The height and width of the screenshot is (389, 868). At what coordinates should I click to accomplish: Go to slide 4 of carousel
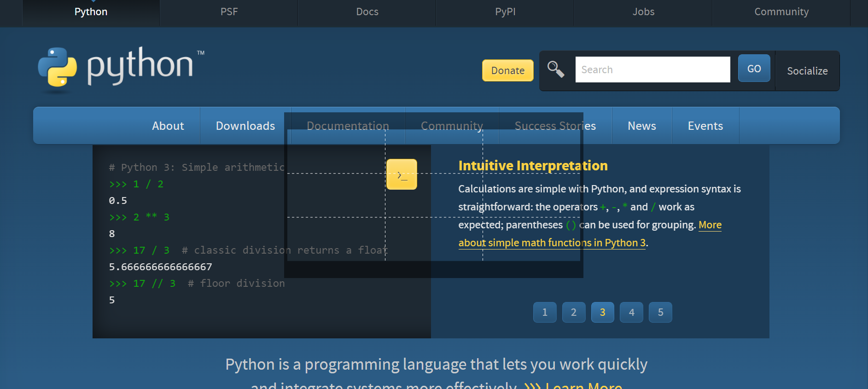(632, 313)
